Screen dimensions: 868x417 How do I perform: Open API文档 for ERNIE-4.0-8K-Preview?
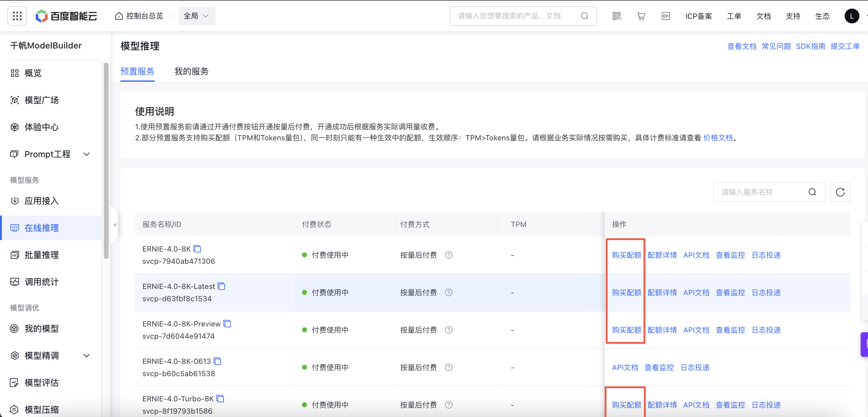pos(696,330)
